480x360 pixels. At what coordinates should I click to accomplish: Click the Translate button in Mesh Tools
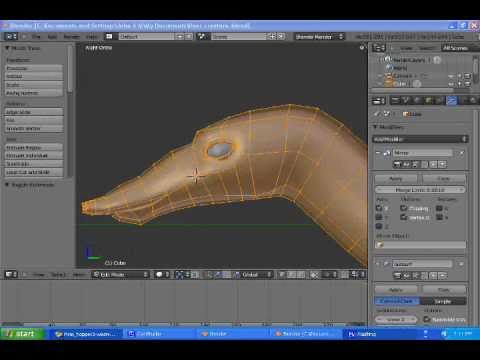pyautogui.click(x=34, y=68)
